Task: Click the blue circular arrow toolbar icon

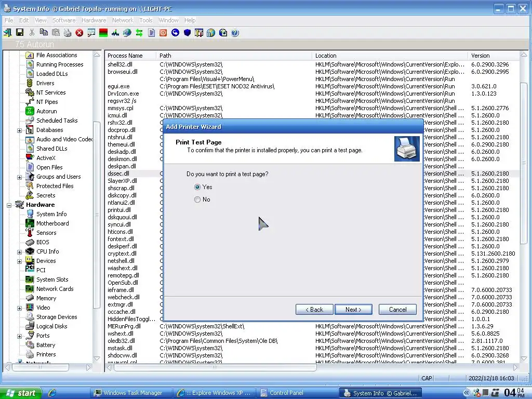Action: 175,33
